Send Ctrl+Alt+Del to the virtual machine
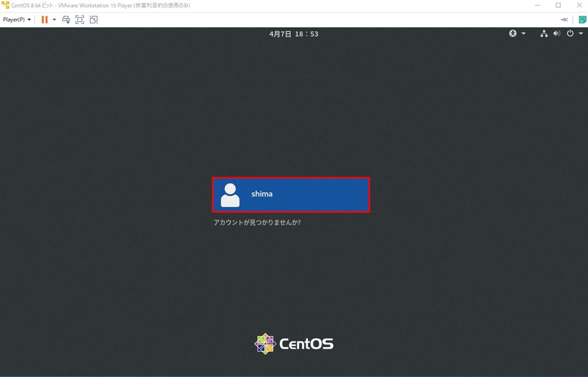This screenshot has height=377, width=588. coord(66,20)
